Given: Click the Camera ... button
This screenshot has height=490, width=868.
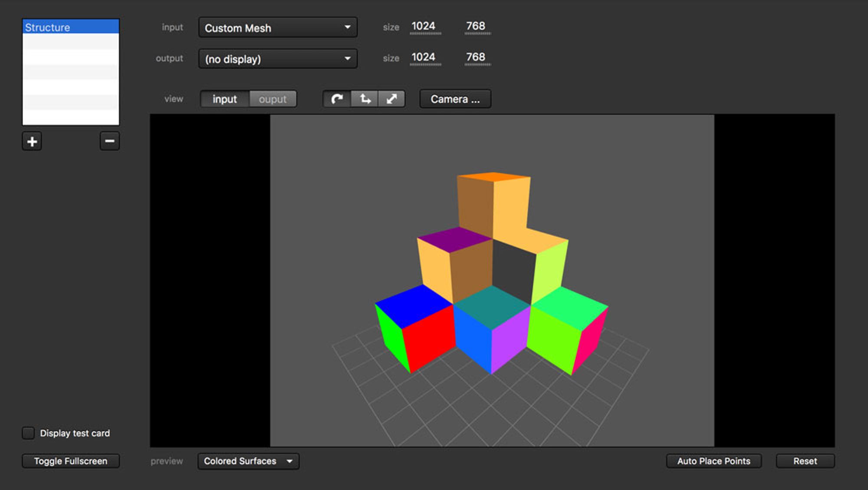Looking at the screenshot, I should pos(455,99).
